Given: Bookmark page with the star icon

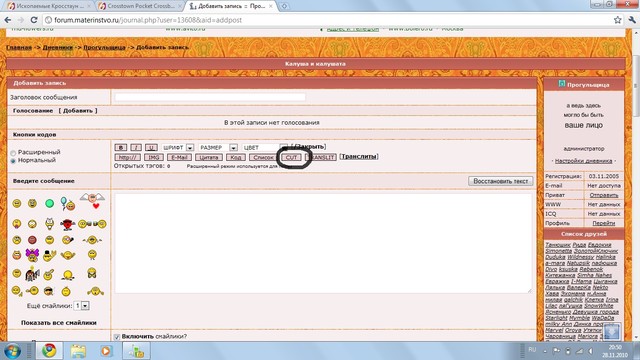Looking at the screenshot, I should [618, 20].
